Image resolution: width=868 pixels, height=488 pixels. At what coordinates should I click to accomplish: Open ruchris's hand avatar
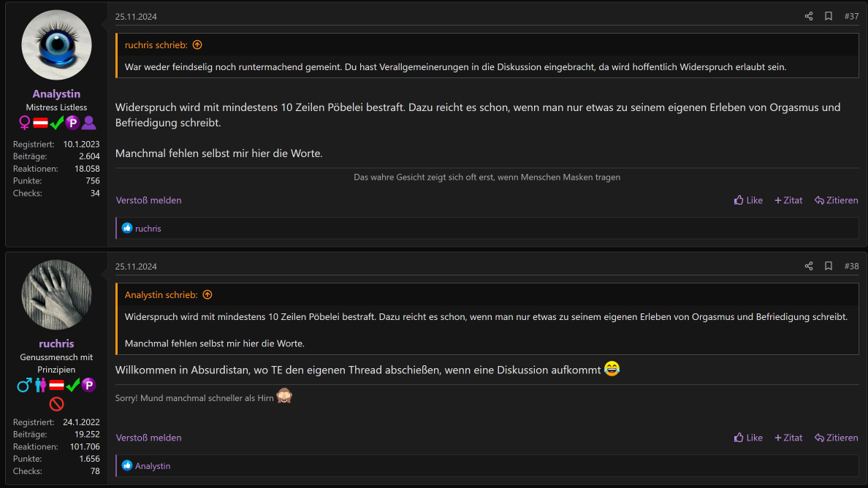click(56, 295)
